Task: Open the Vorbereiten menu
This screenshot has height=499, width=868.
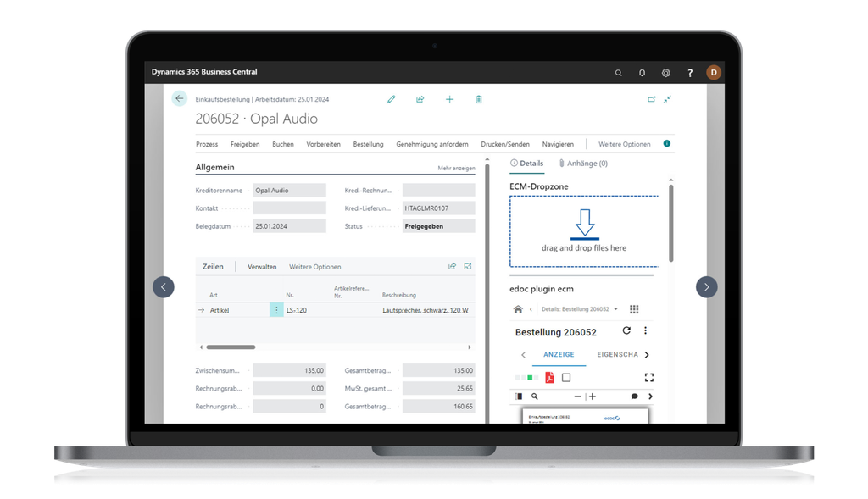Action: [x=323, y=144]
